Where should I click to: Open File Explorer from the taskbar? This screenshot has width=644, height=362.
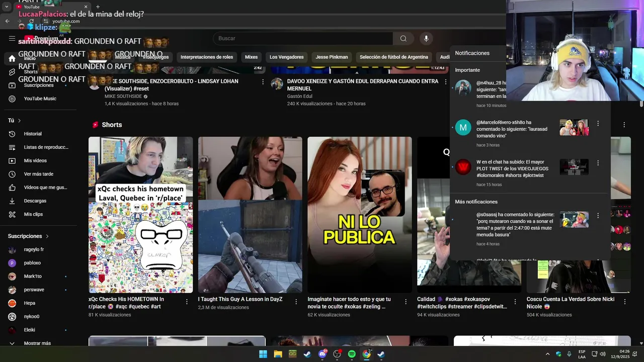point(278,354)
